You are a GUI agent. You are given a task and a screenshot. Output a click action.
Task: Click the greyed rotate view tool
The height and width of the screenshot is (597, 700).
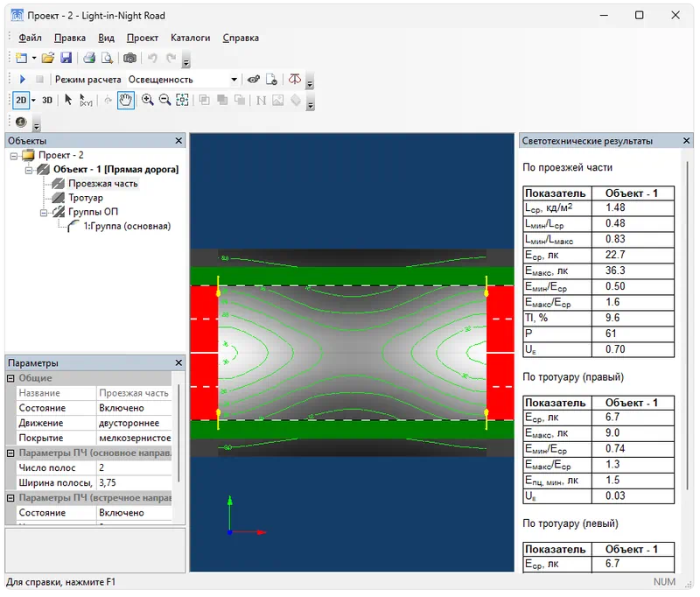[108, 100]
